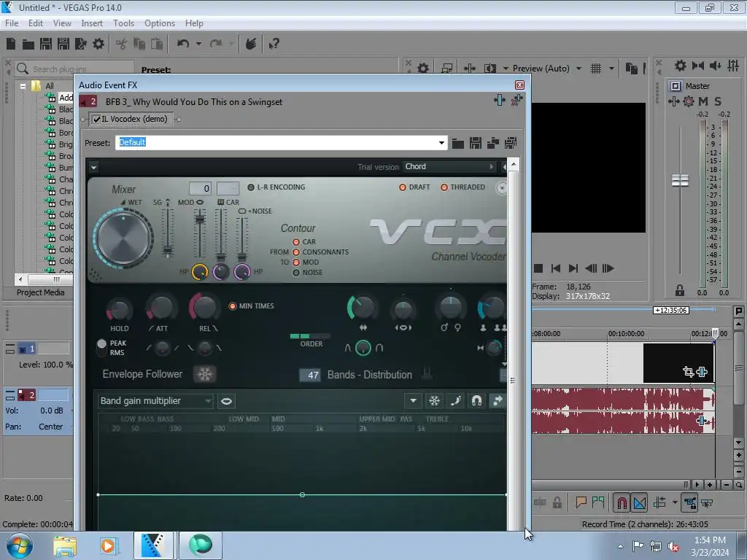
Task: Open the overlays grid dropdown arrow
Action: pos(611,69)
